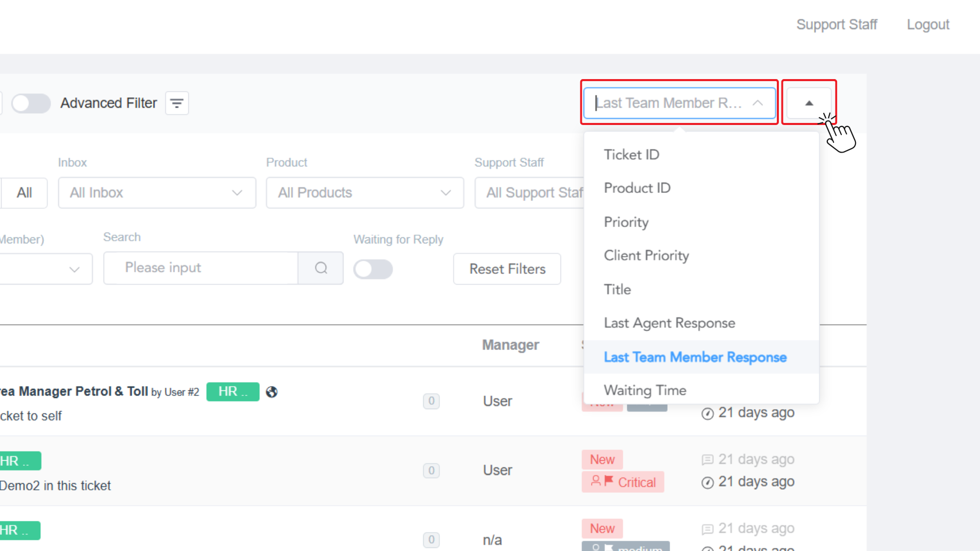Choose Waiting Time from sort list
The height and width of the screenshot is (551, 980).
click(645, 390)
